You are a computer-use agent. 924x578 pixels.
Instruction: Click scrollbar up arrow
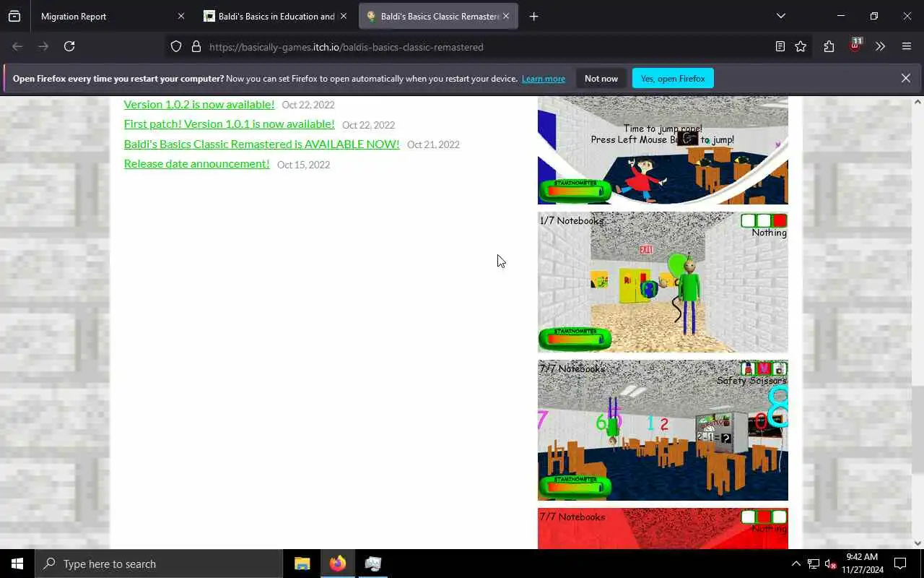(918, 102)
